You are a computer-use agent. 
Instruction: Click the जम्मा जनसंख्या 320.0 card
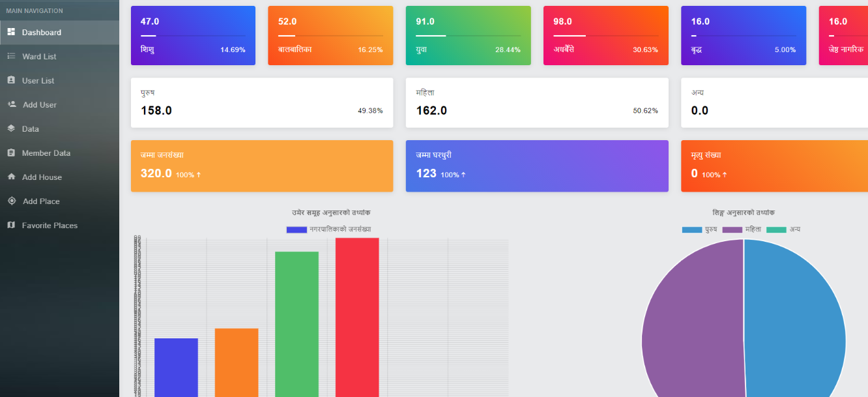(x=261, y=166)
